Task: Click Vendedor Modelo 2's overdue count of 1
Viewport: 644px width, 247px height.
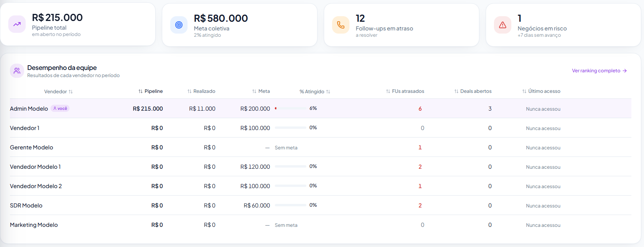Action: pyautogui.click(x=420, y=186)
